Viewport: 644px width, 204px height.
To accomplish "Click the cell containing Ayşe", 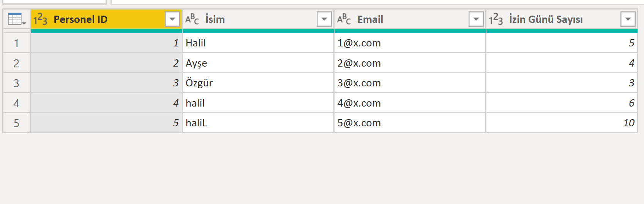I will point(258,63).
